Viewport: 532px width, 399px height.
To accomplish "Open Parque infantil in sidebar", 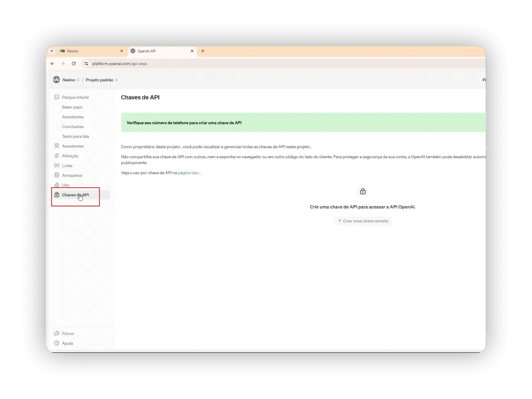I will pyautogui.click(x=75, y=97).
